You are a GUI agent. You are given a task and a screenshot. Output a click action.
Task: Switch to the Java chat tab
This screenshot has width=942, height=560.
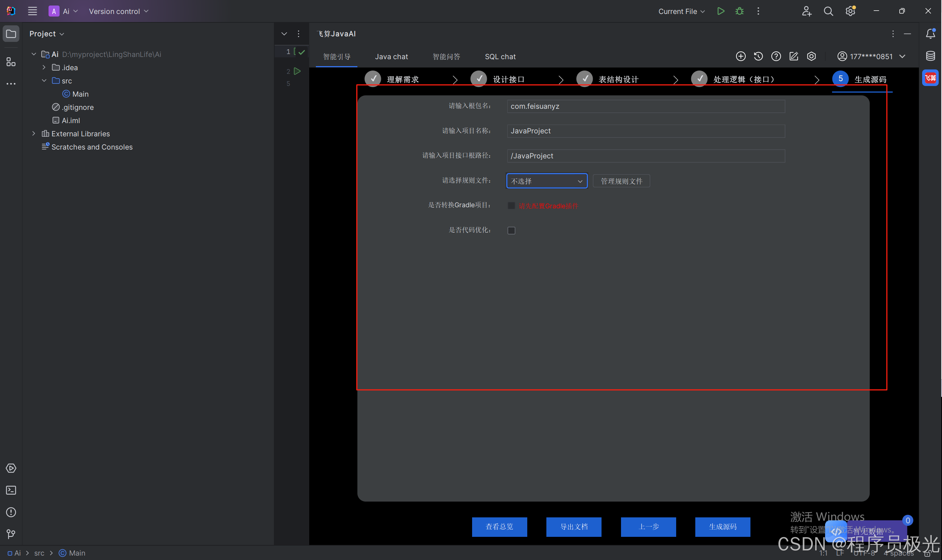pos(391,57)
